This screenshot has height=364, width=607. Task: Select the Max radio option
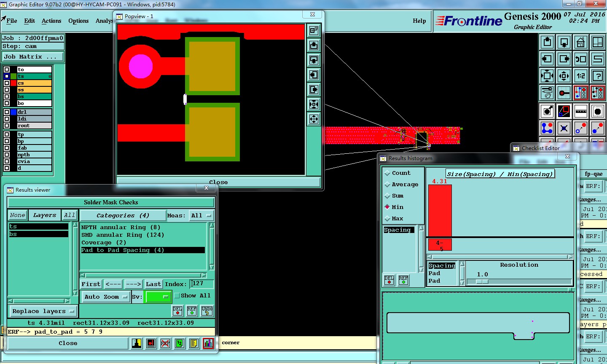click(387, 219)
